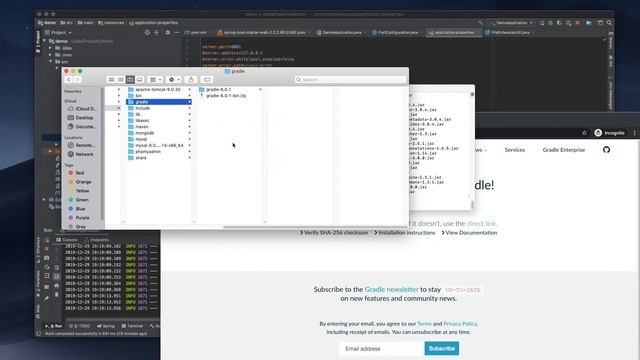Collapse the src folder in project tree
The height and width of the screenshot is (360, 640).
pyautogui.click(x=51, y=61)
